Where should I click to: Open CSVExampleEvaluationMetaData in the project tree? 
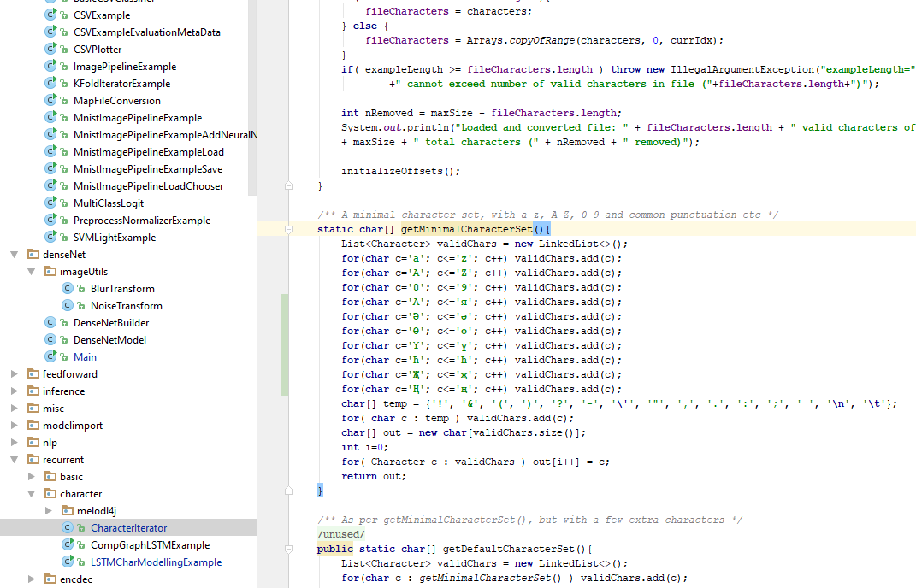(x=146, y=32)
